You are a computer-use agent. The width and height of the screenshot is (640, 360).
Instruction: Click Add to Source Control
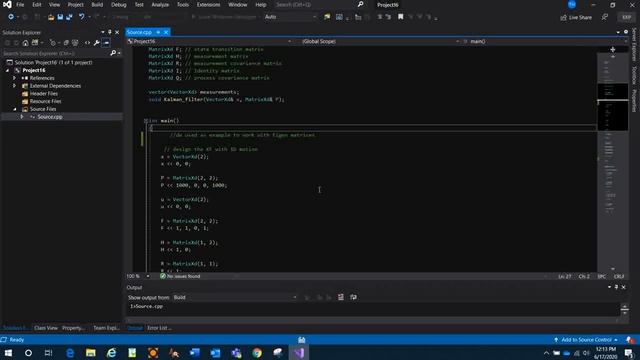(x=586, y=340)
